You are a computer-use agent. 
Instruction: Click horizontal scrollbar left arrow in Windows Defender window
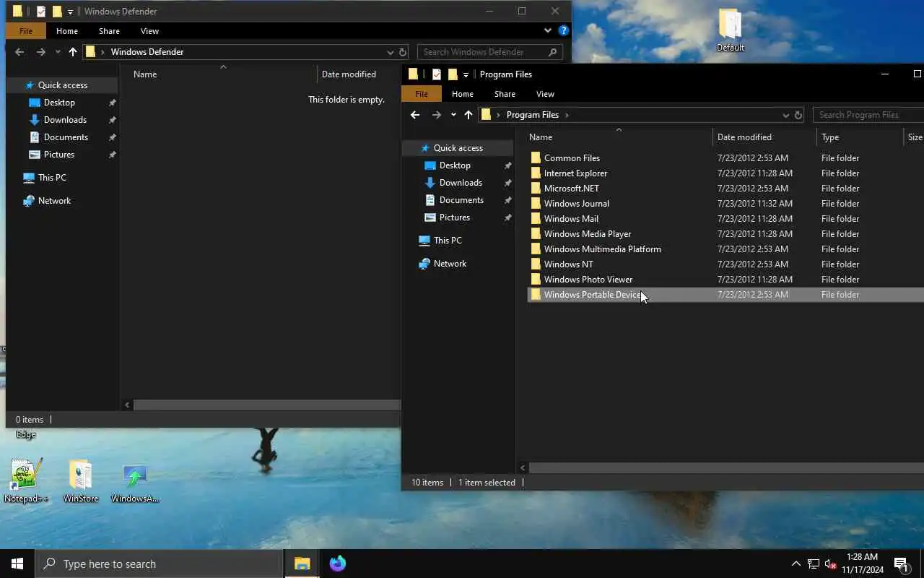(127, 405)
